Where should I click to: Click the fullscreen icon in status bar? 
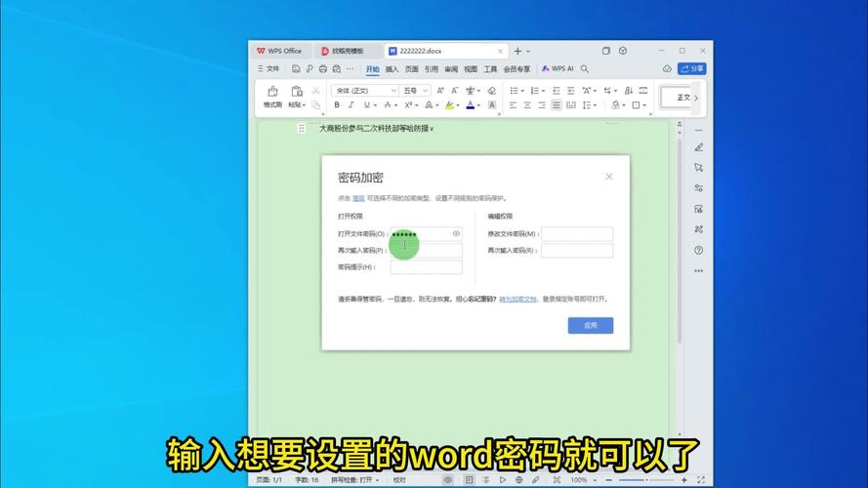701,479
